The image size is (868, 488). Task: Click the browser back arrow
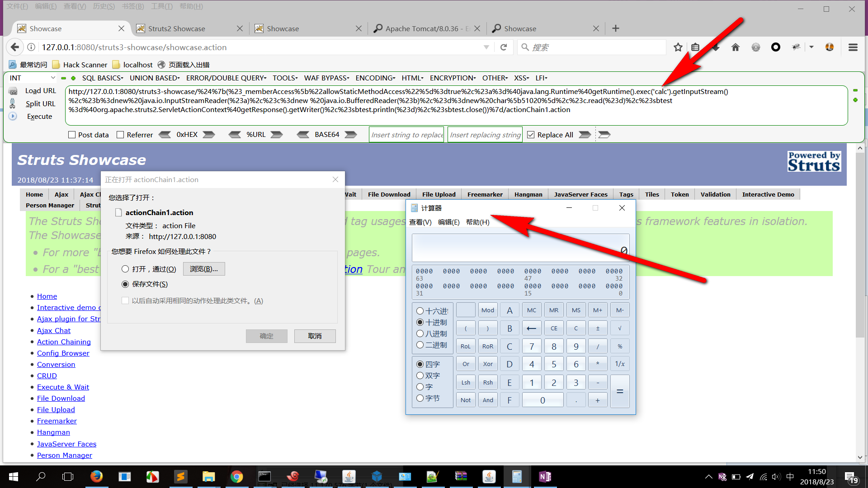15,47
